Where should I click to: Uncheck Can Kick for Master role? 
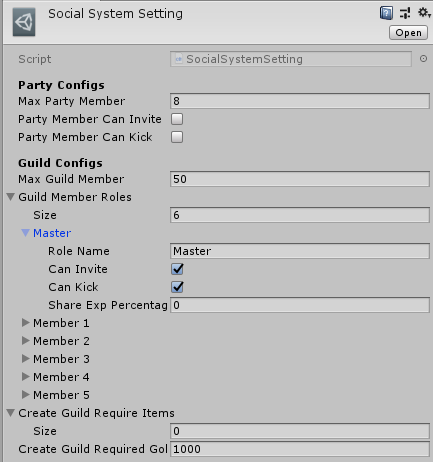(x=177, y=287)
